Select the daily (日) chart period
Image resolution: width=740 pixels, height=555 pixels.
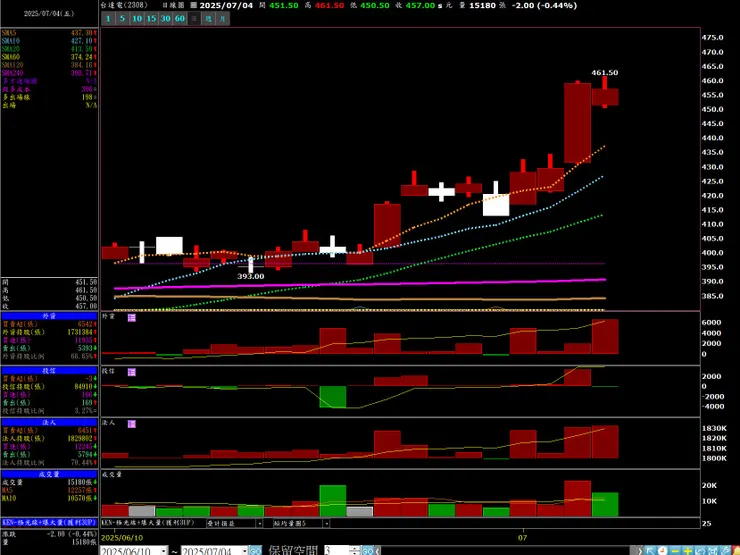[194, 18]
